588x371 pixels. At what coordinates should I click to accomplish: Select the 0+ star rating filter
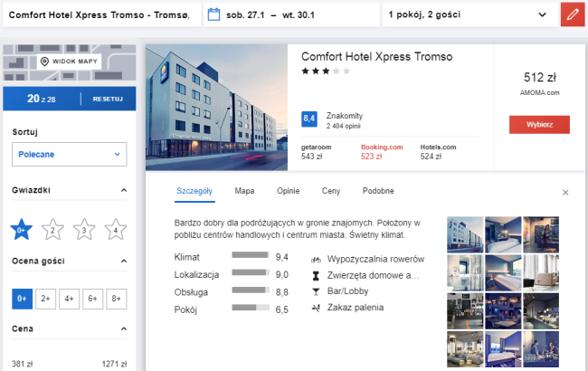point(22,230)
